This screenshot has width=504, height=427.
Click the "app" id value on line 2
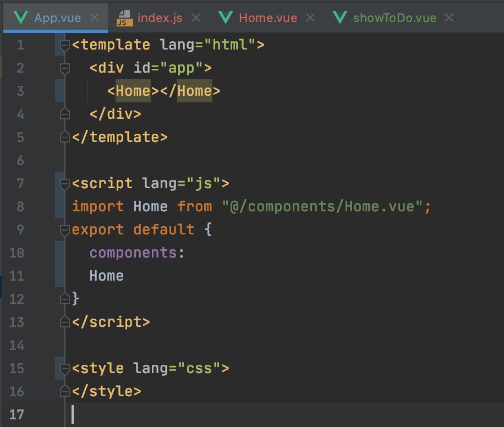181,68
